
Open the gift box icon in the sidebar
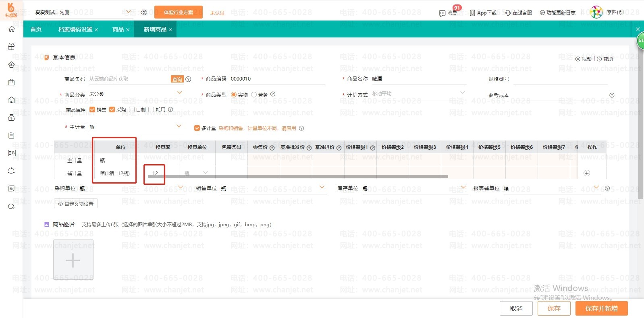tap(11, 47)
